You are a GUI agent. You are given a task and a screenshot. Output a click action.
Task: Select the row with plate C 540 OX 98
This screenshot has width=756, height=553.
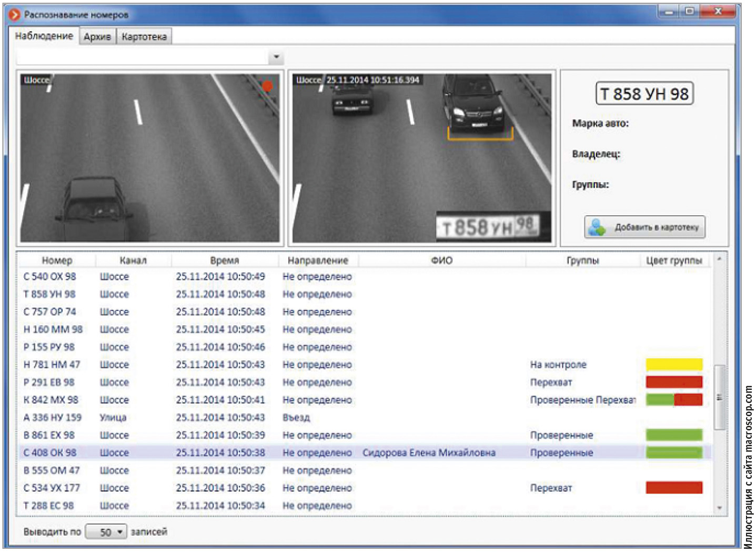click(x=365, y=277)
